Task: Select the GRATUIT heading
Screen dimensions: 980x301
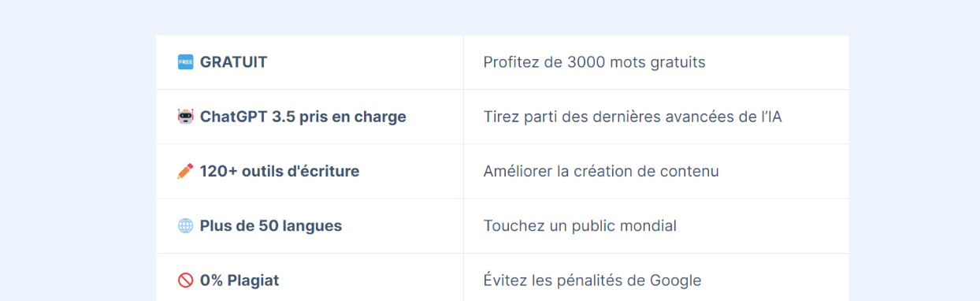Action: click(234, 62)
